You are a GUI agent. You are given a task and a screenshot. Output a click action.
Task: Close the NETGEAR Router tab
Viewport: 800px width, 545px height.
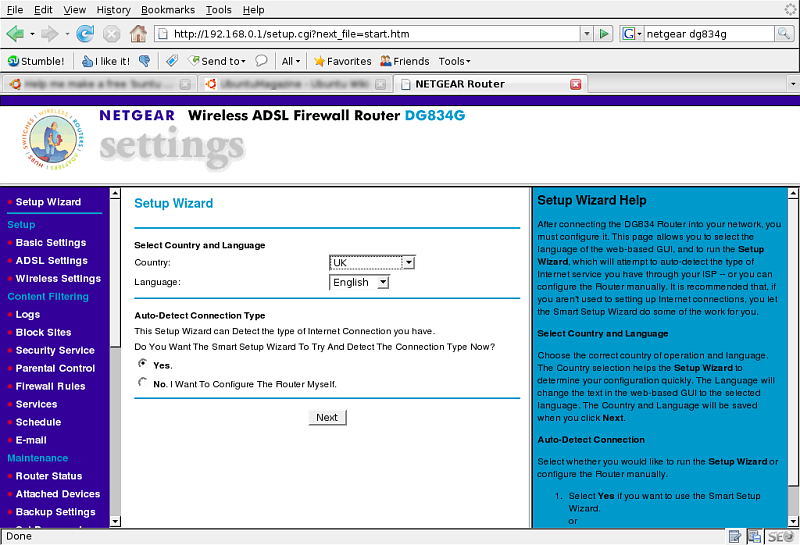pyautogui.click(x=576, y=84)
